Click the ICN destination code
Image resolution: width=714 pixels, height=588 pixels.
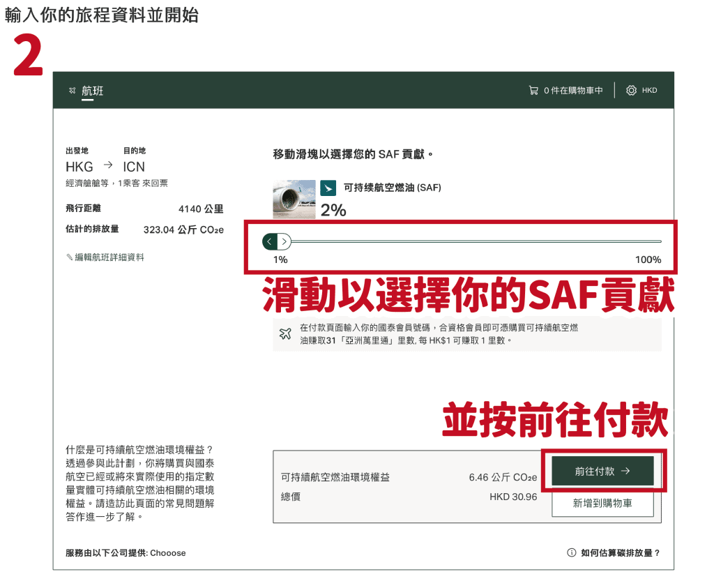tap(134, 167)
